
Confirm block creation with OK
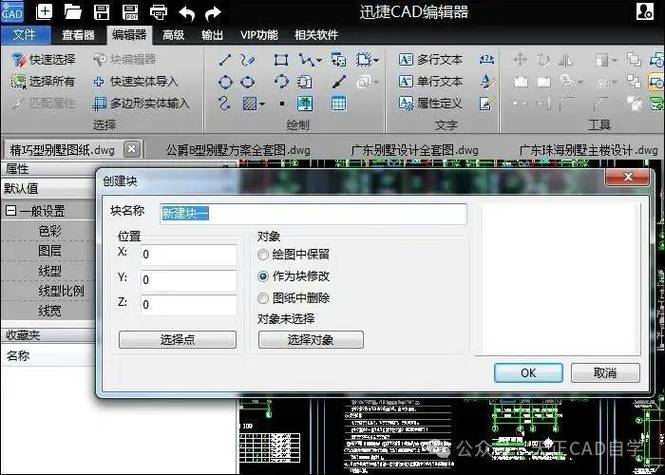point(528,373)
